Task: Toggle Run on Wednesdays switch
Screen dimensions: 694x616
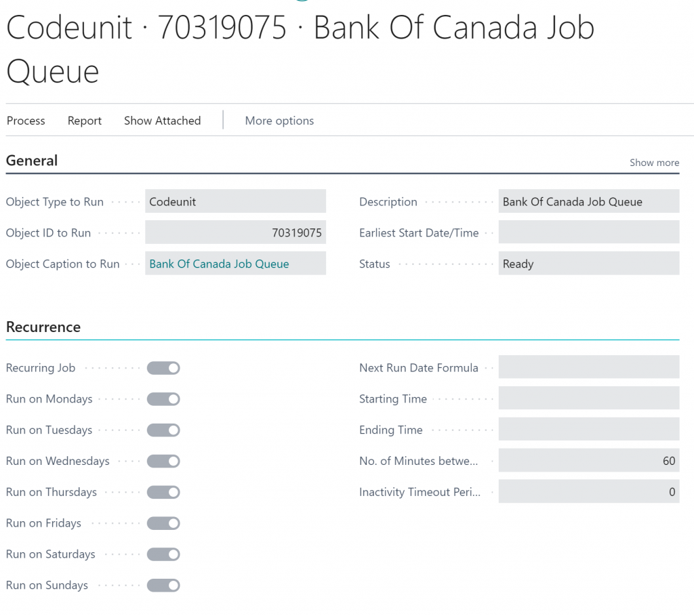Action: coord(163,461)
